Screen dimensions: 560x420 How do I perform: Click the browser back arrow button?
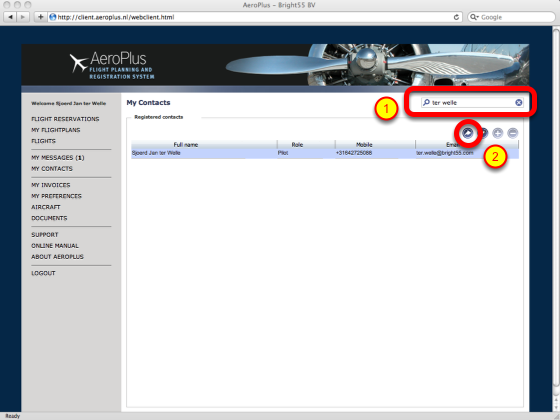tap(10, 17)
